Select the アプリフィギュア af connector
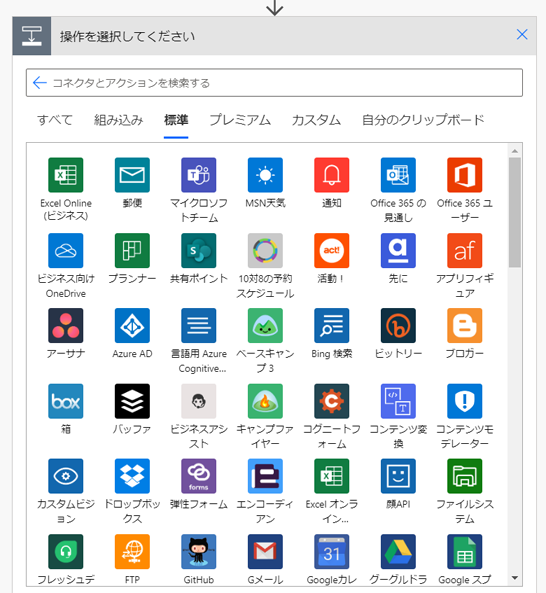 tap(465, 250)
